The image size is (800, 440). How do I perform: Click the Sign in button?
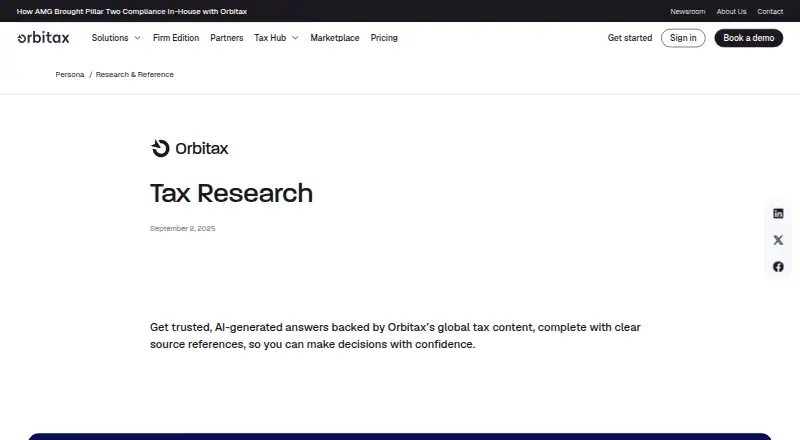point(683,38)
